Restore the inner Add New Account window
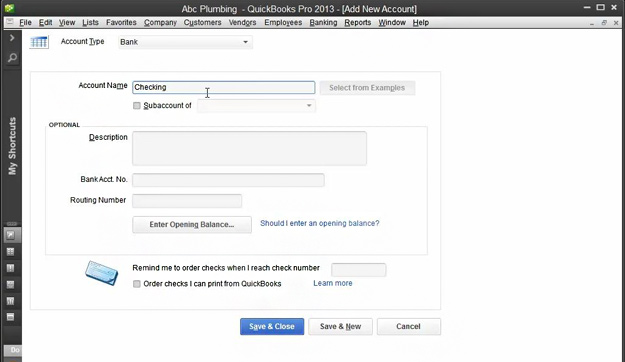Image resolution: width=625 pixels, height=362 pixels. (x=604, y=23)
